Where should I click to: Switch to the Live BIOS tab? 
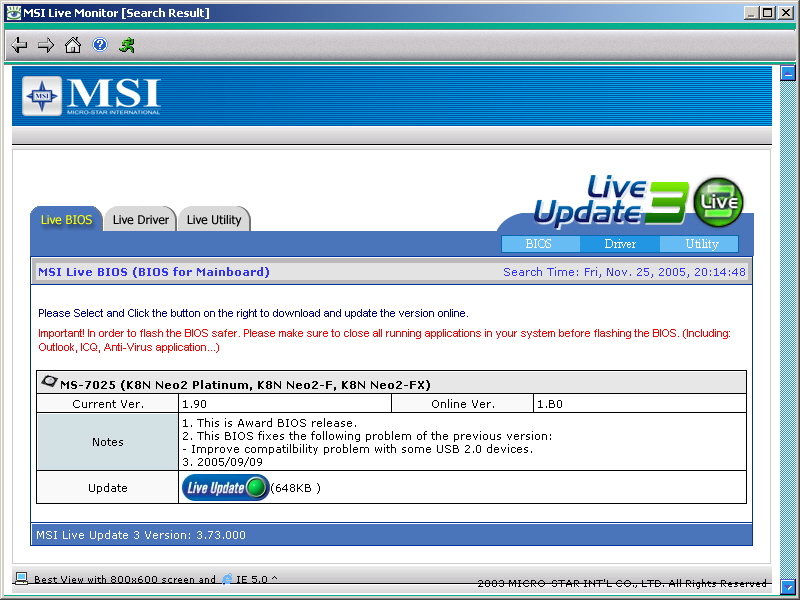pos(66,219)
